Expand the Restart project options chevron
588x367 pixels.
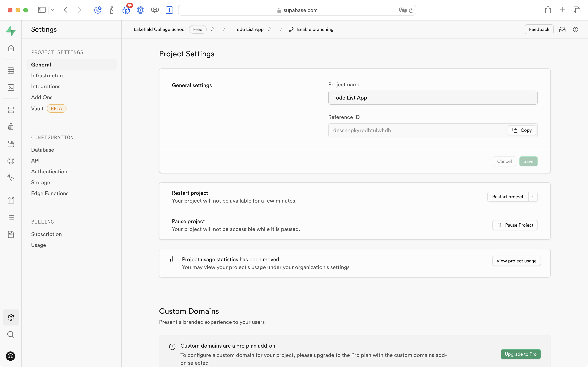[x=533, y=197]
